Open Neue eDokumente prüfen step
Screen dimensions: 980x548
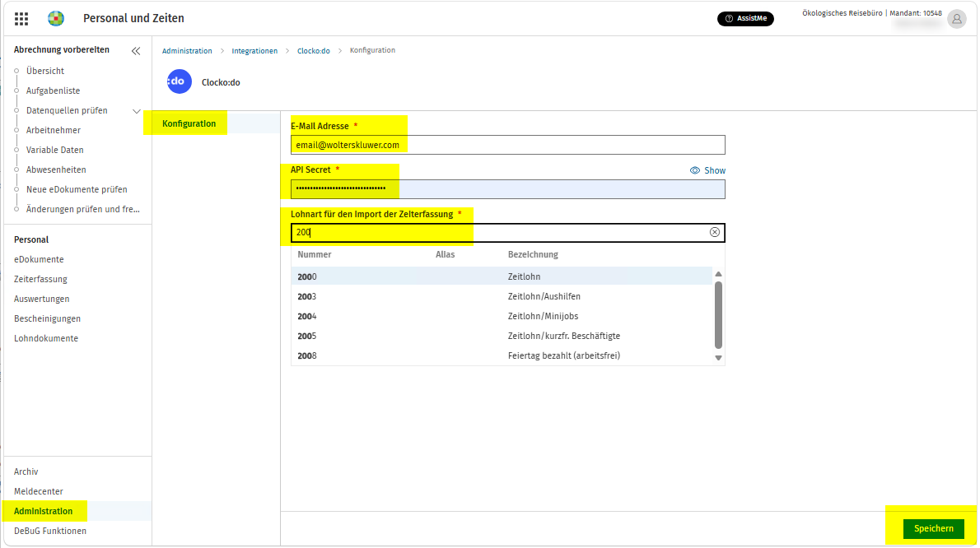77,190
